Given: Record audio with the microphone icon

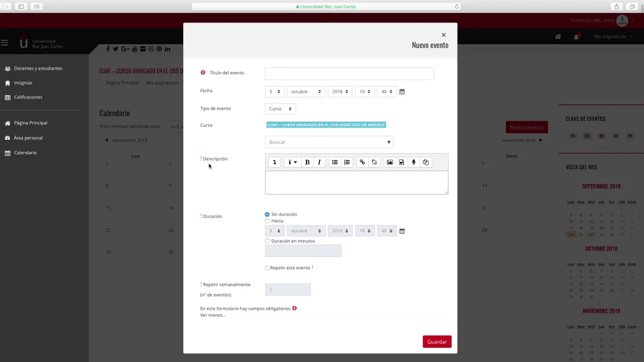Looking at the screenshot, I should point(414,162).
